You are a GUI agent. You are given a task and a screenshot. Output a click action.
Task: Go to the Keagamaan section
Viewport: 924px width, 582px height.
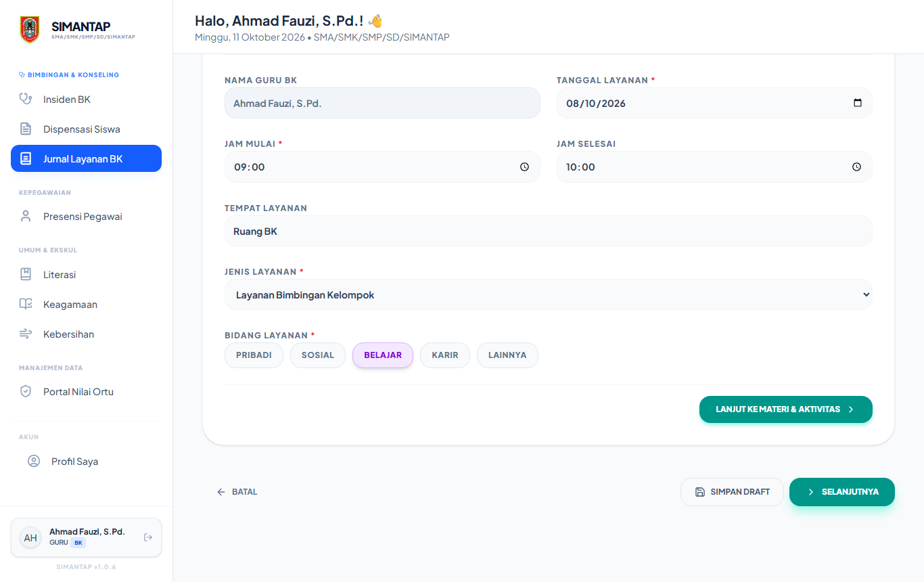click(x=86, y=305)
